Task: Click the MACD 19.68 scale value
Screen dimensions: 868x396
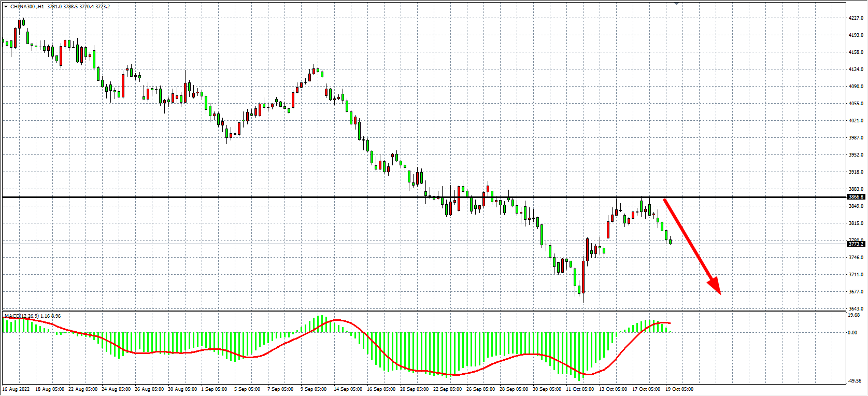Action: tap(854, 315)
